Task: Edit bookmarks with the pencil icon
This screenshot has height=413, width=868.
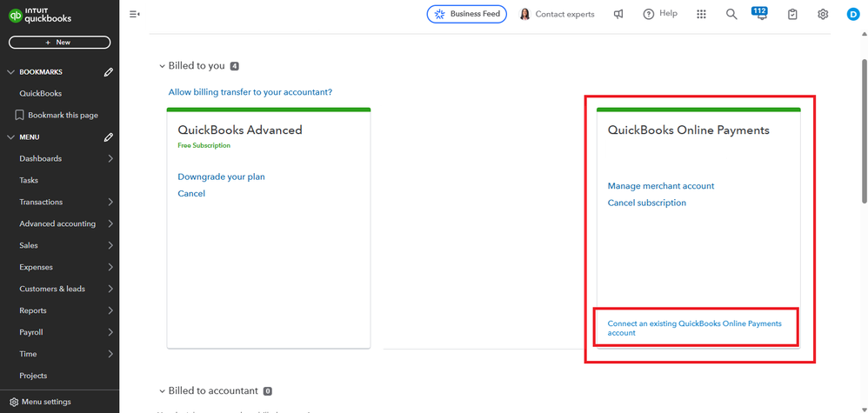Action: pyautogui.click(x=109, y=72)
